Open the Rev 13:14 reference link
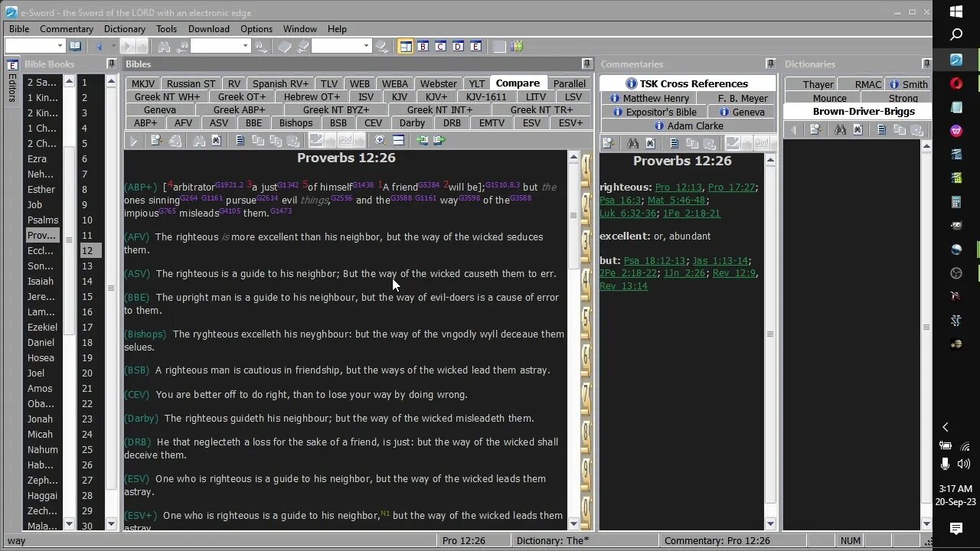The image size is (980, 551). (623, 285)
